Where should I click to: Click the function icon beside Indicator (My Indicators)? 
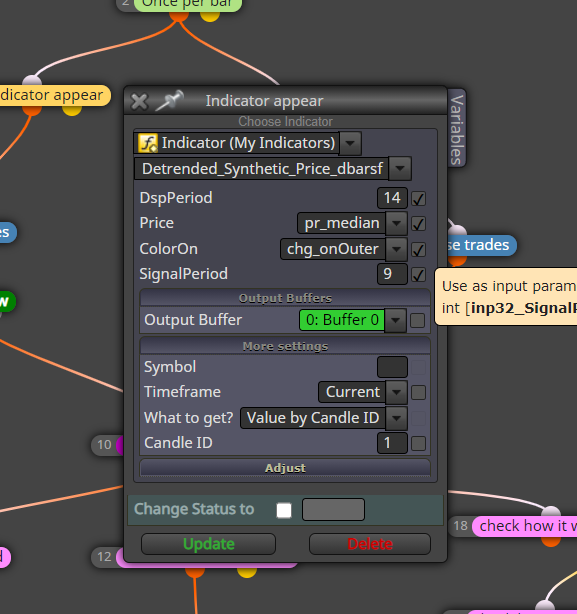[148, 143]
